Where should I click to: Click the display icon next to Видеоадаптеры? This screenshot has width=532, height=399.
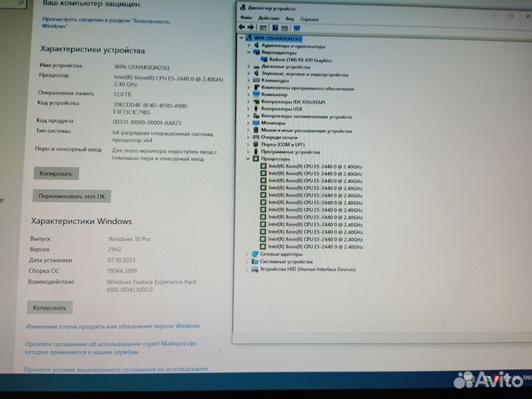tap(256, 52)
